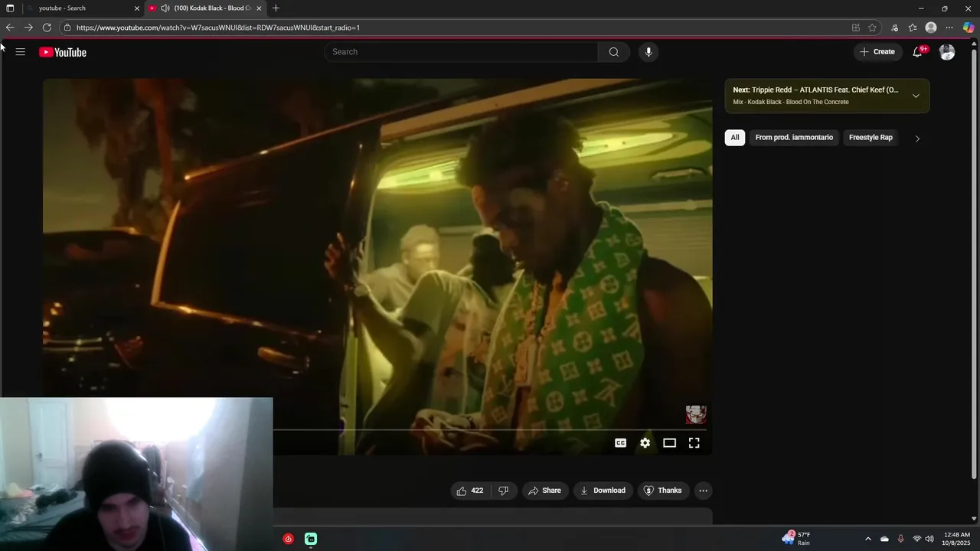Screen dimensions: 980x551
Task: Mute the Kodak Black tab audio icon
Action: (x=165, y=8)
